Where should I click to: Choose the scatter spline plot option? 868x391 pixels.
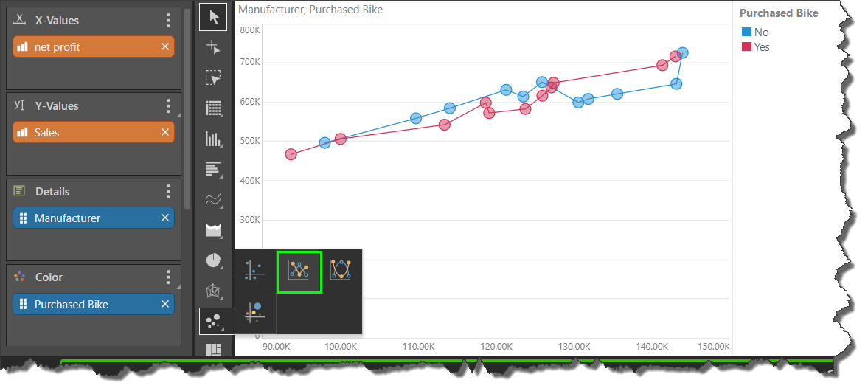(340, 271)
